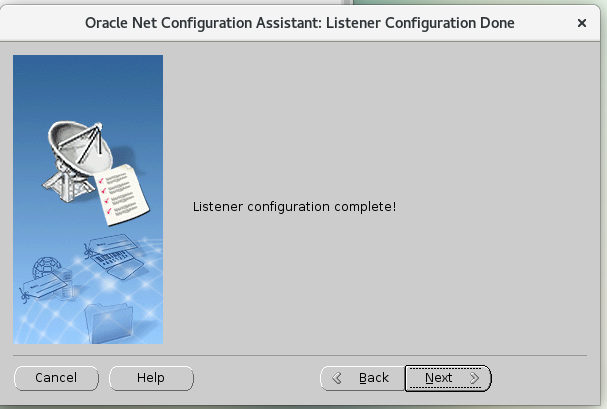The image size is (607, 409).
Task: Go Back to the previous wizard step
Action: click(361, 378)
